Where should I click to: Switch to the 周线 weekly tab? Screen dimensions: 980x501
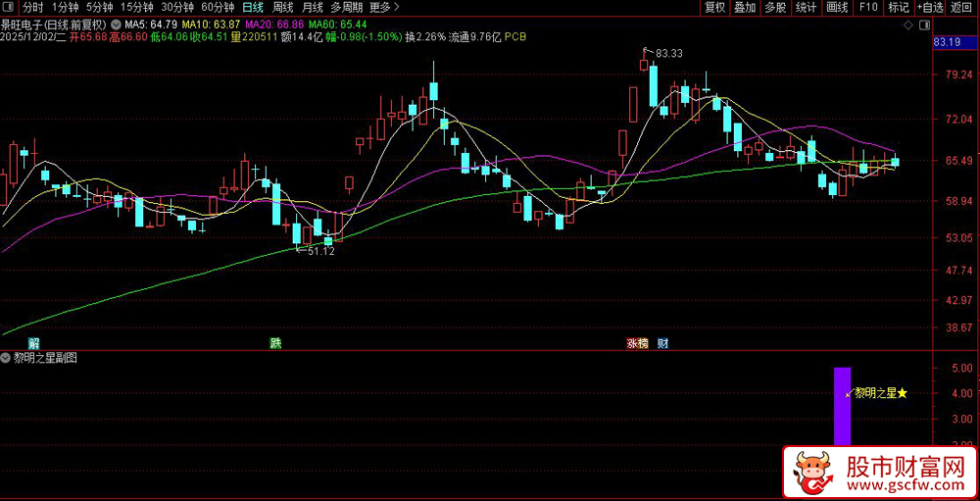click(283, 8)
